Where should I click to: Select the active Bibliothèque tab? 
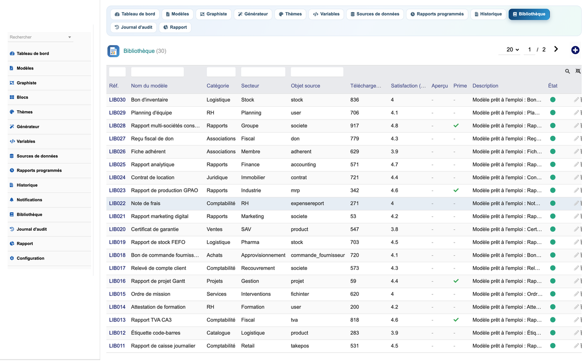529,14
